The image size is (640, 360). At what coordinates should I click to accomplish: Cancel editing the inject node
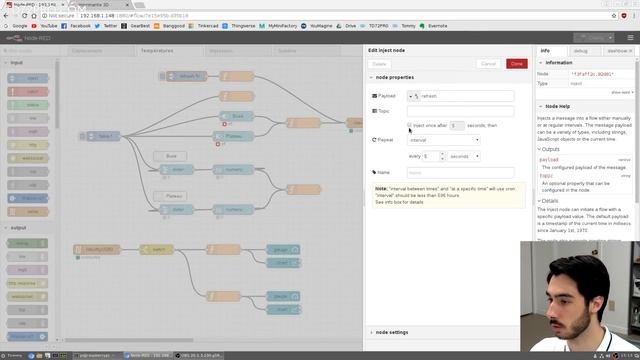click(488, 64)
